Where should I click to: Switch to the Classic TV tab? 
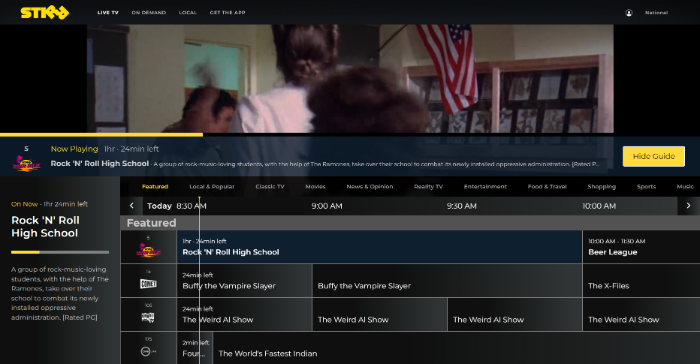click(x=270, y=187)
